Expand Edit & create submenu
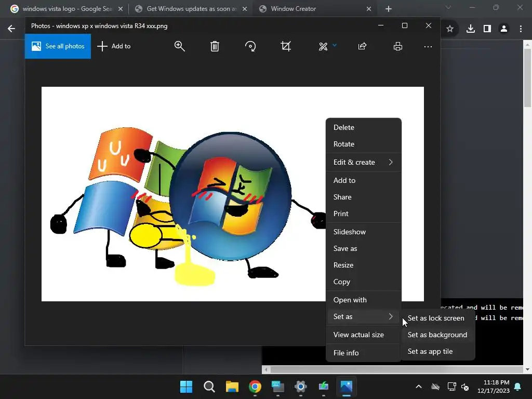Image resolution: width=532 pixels, height=399 pixels. (363, 162)
